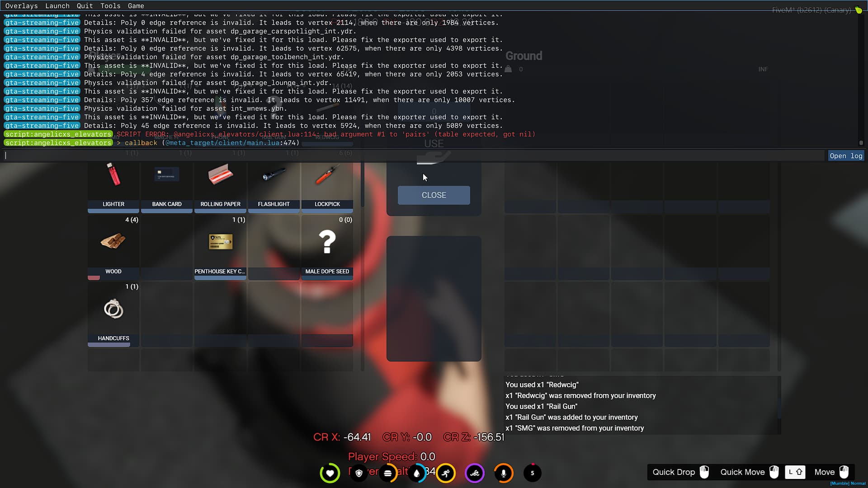Click the orange voice microphone icon
Screen dimensions: 868x488
(504, 473)
